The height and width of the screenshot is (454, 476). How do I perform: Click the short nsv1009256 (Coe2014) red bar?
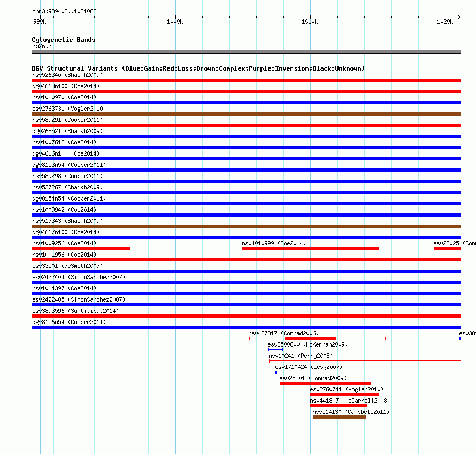pos(81,249)
